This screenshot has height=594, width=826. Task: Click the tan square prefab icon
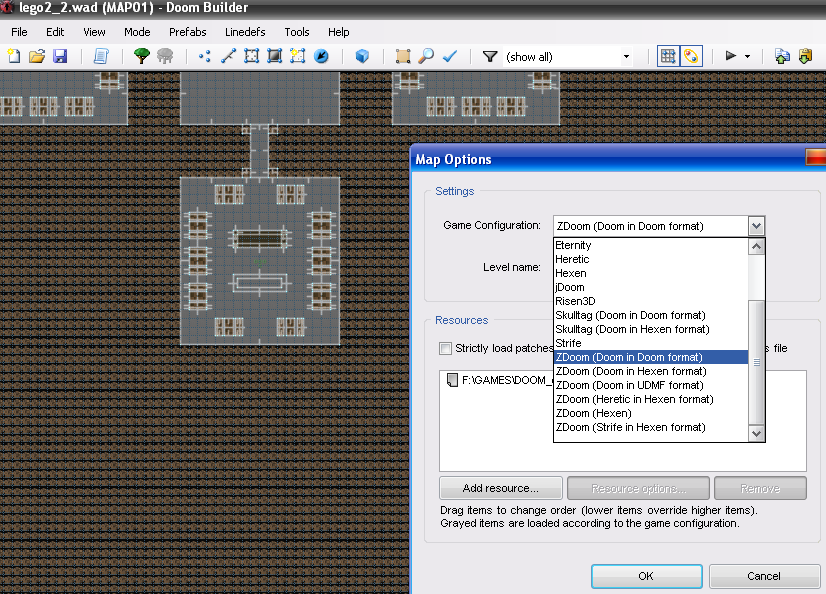(403, 56)
